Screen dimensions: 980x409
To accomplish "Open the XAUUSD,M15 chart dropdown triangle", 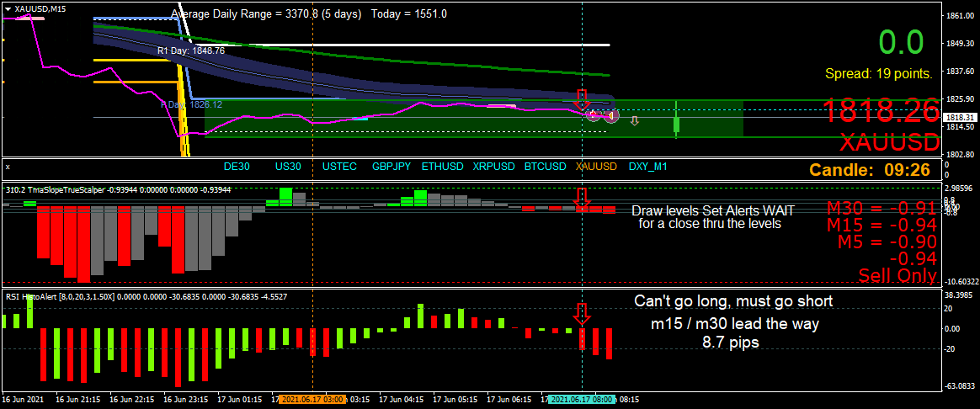I will coord(7,8).
